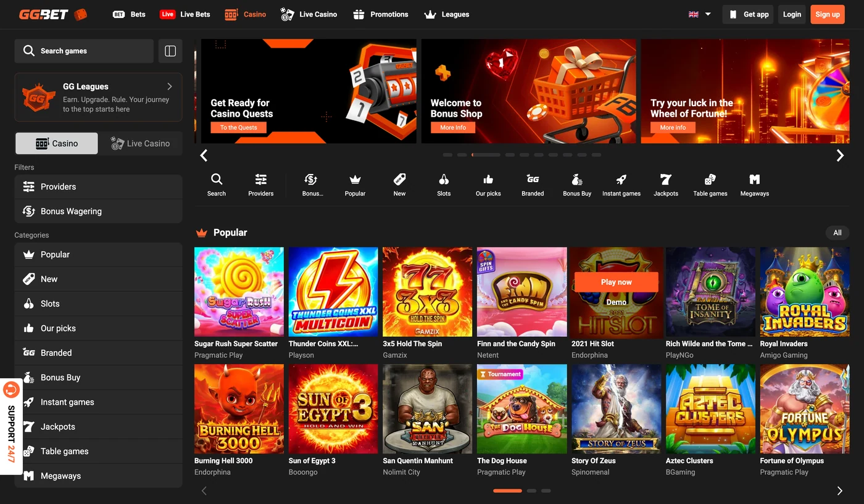Click To the Quests banner button
The height and width of the screenshot is (504, 864).
tap(239, 128)
